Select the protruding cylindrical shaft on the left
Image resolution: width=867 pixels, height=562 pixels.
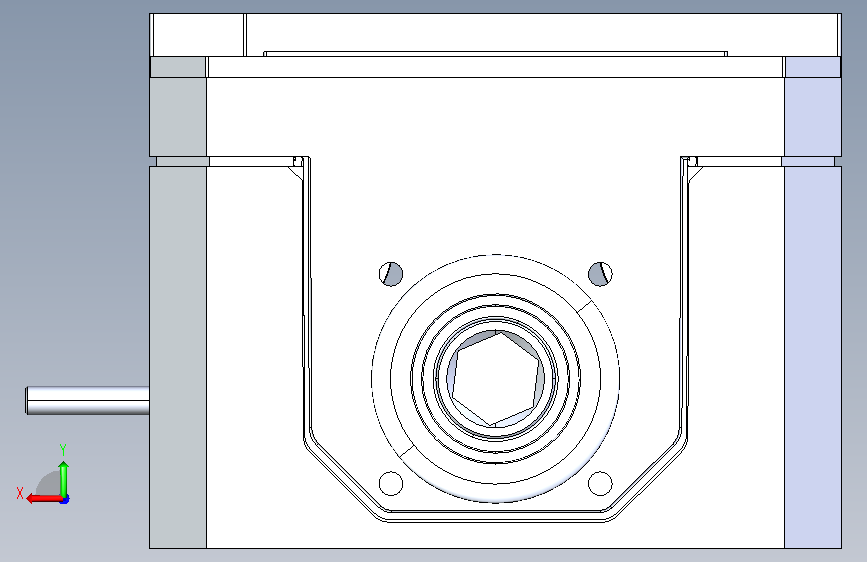(x=87, y=400)
